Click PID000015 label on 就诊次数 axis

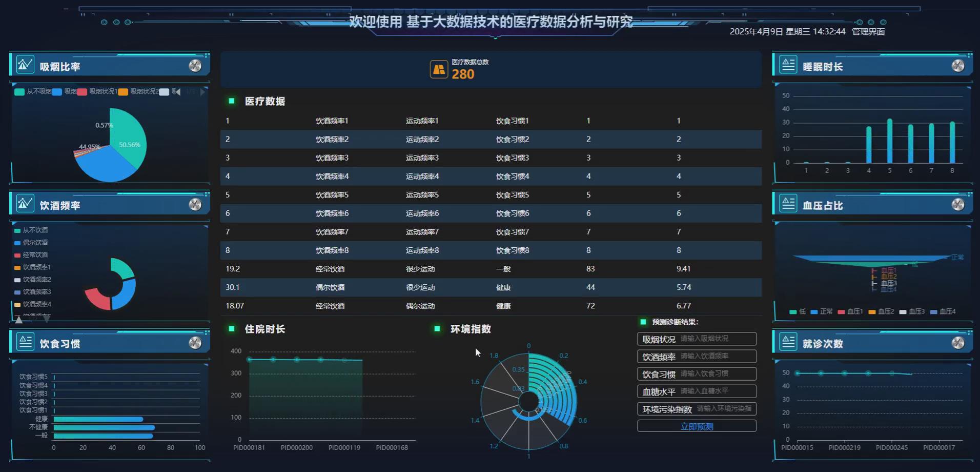pyautogui.click(x=797, y=448)
